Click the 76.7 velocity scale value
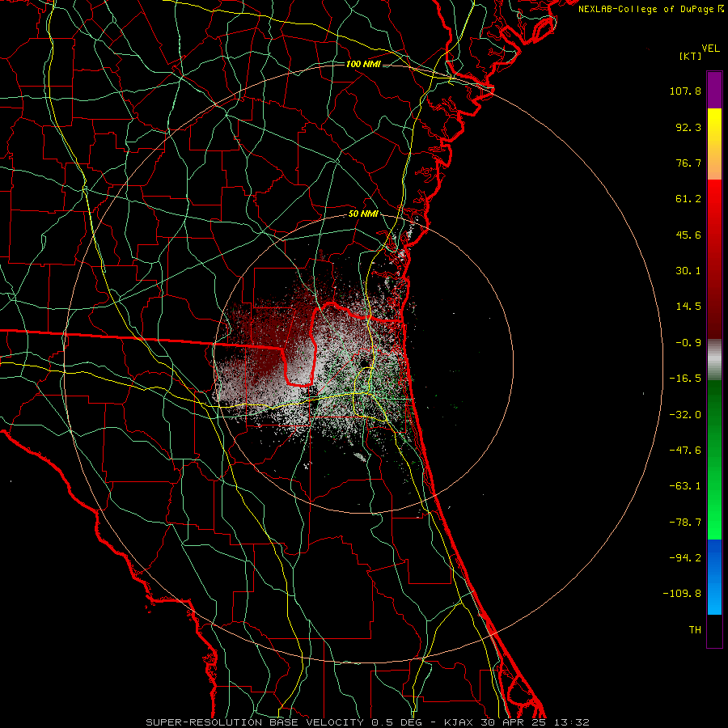 click(x=688, y=163)
